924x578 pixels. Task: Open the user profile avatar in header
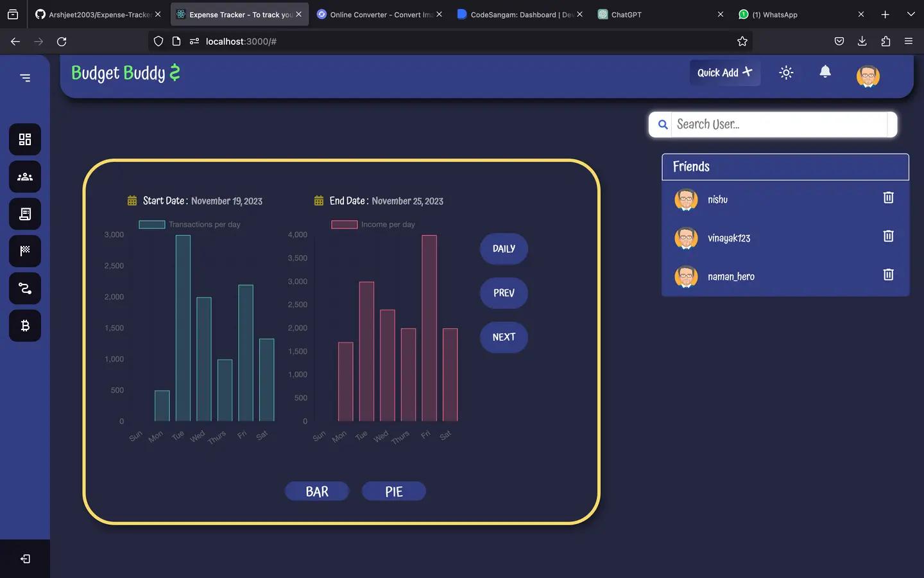point(868,76)
